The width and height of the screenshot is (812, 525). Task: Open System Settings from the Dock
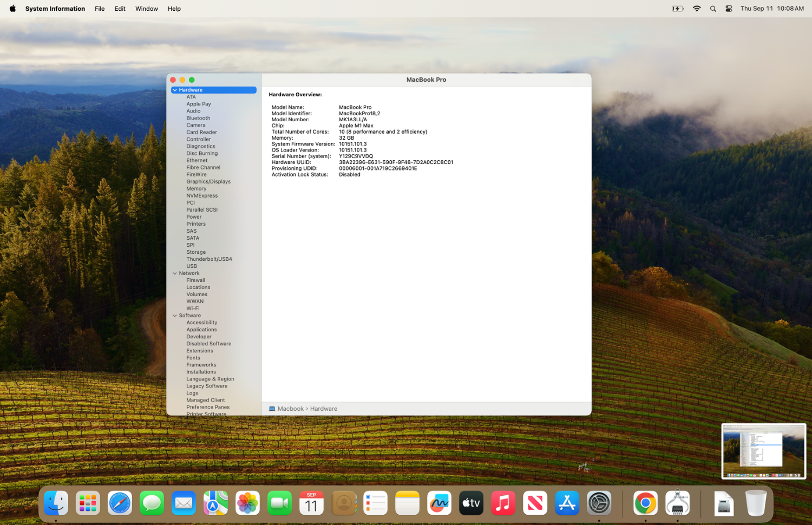[x=599, y=503]
